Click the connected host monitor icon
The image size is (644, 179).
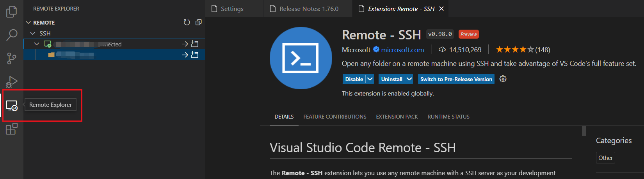(x=48, y=44)
